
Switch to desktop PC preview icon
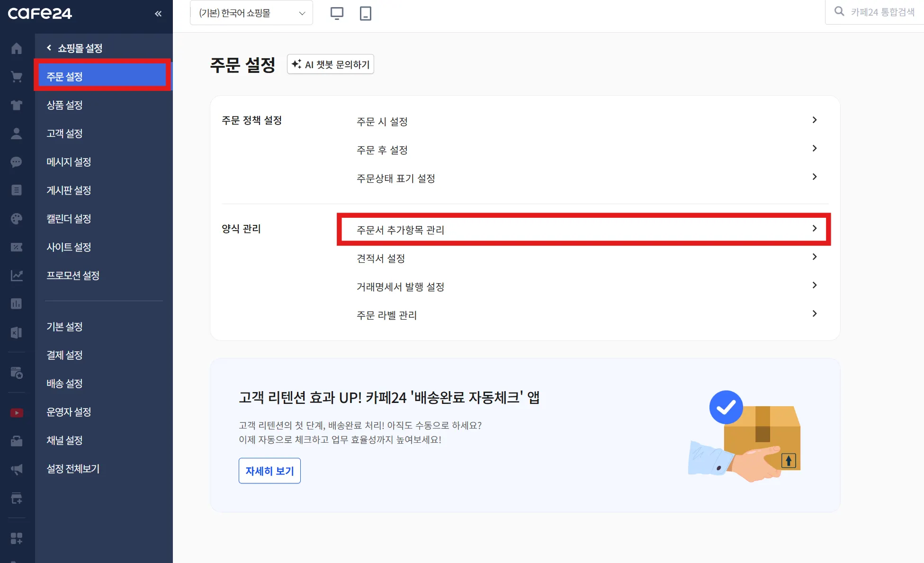[337, 13]
